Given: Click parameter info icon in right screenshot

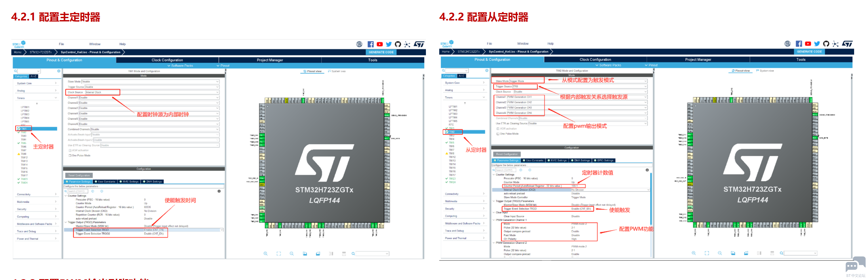Looking at the screenshot, I should tap(647, 170).
